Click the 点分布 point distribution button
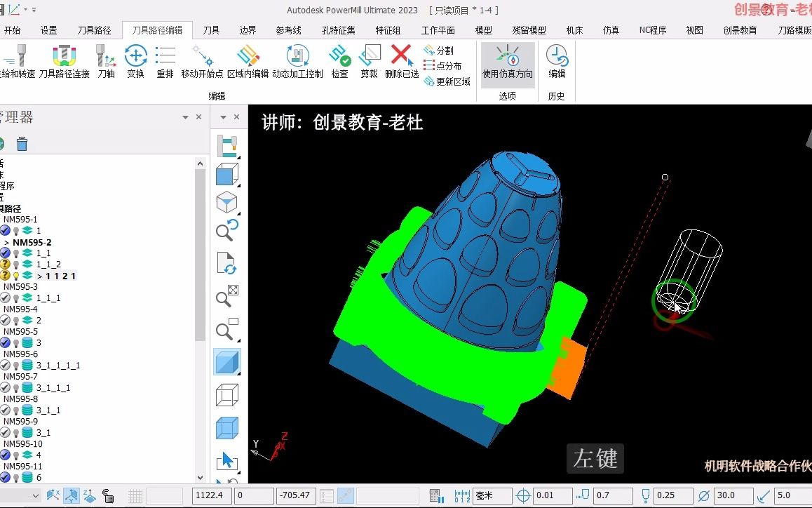This screenshot has width=812, height=508. (442, 66)
